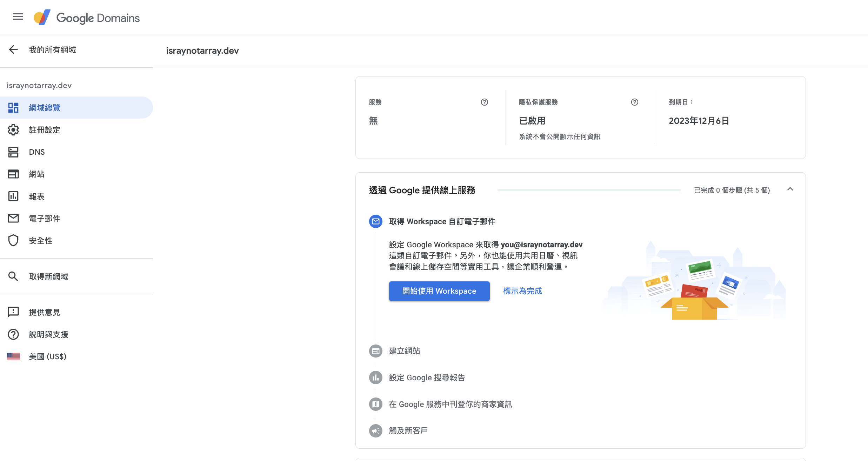Open the DNS section in the sidebar
The height and width of the screenshot is (461, 868).
(37, 152)
